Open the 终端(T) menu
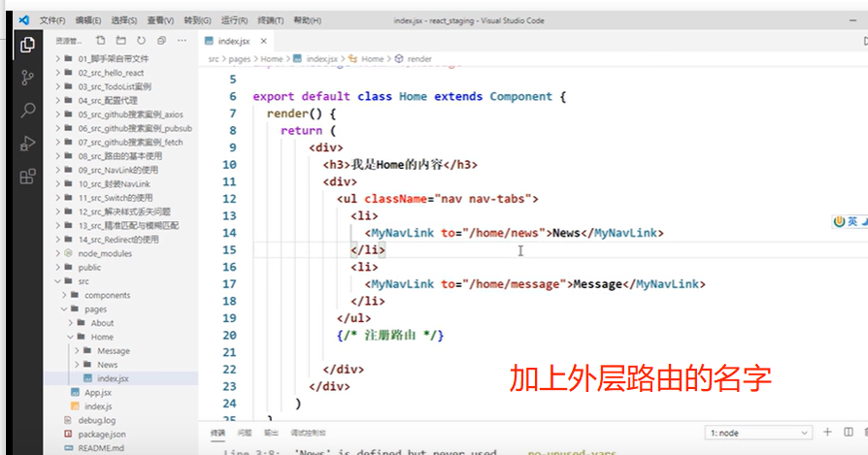868x455 pixels. point(271,20)
